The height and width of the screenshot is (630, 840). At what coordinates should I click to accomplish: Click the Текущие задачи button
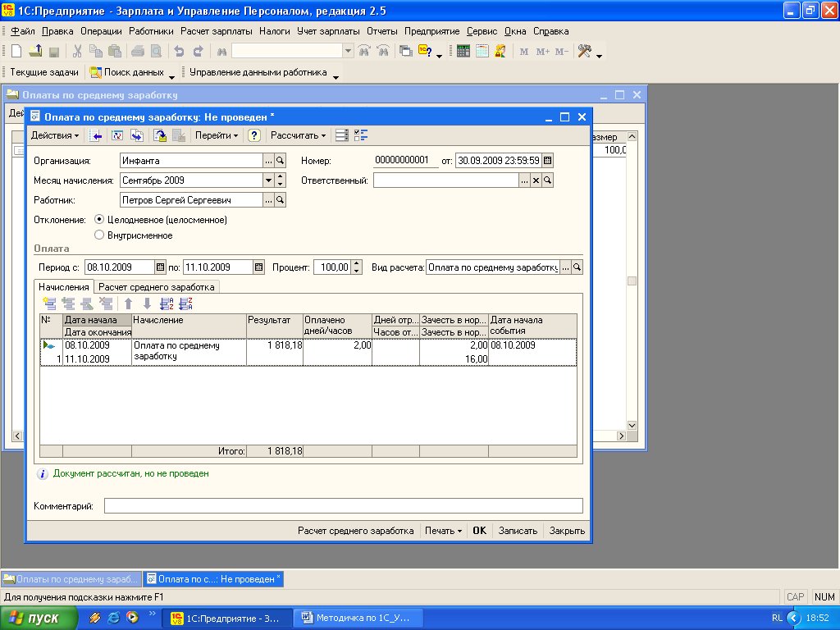click(44, 72)
